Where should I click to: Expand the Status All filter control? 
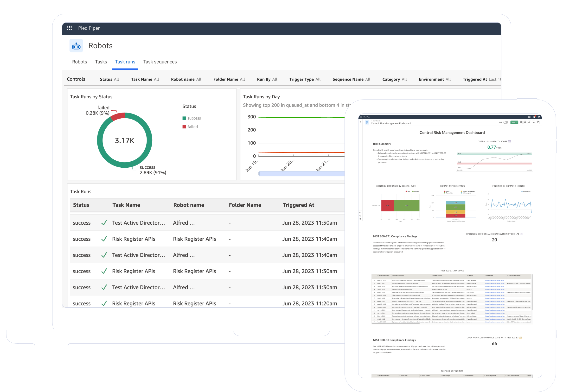[x=109, y=79]
